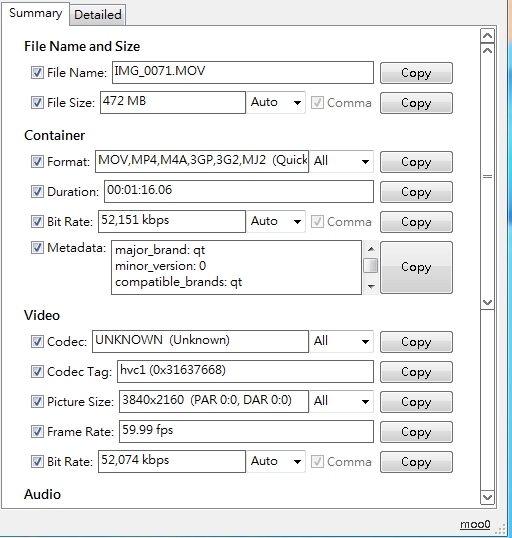512x538 pixels.
Task: Toggle the File Size checkbox
Action: [x=37, y=102]
